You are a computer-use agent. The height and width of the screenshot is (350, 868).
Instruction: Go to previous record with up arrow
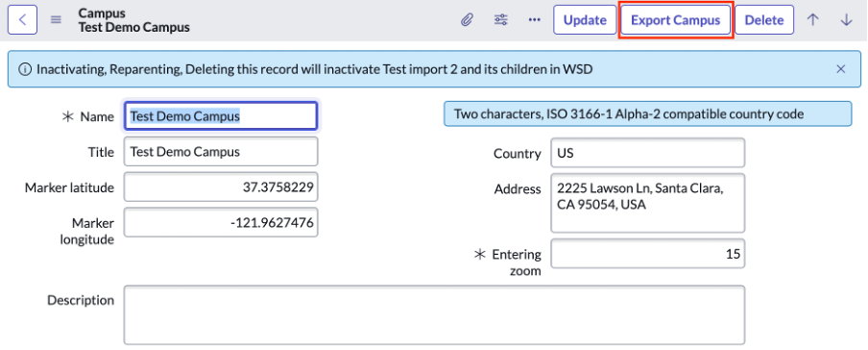click(x=812, y=20)
